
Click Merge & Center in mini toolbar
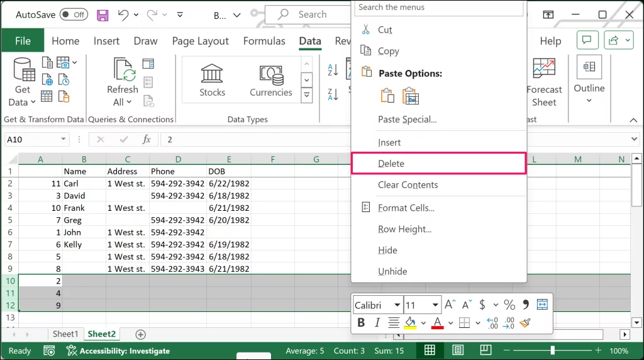click(x=542, y=305)
